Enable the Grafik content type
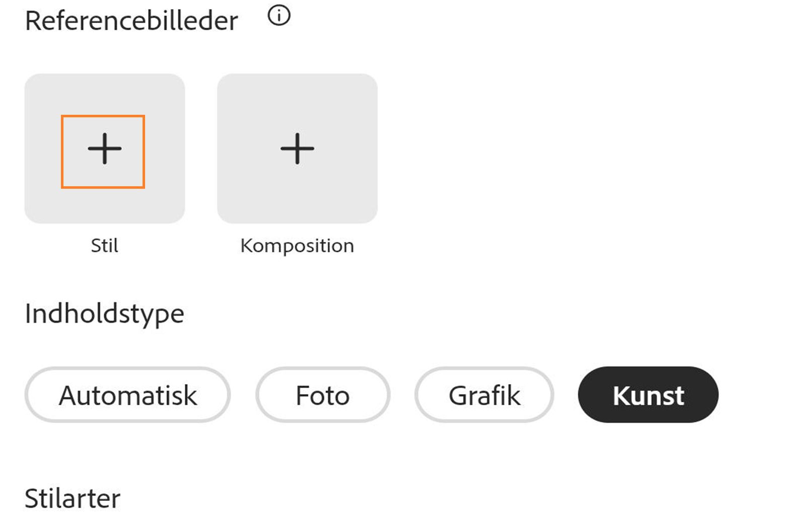This screenshot has height=520, width=812. [484, 395]
